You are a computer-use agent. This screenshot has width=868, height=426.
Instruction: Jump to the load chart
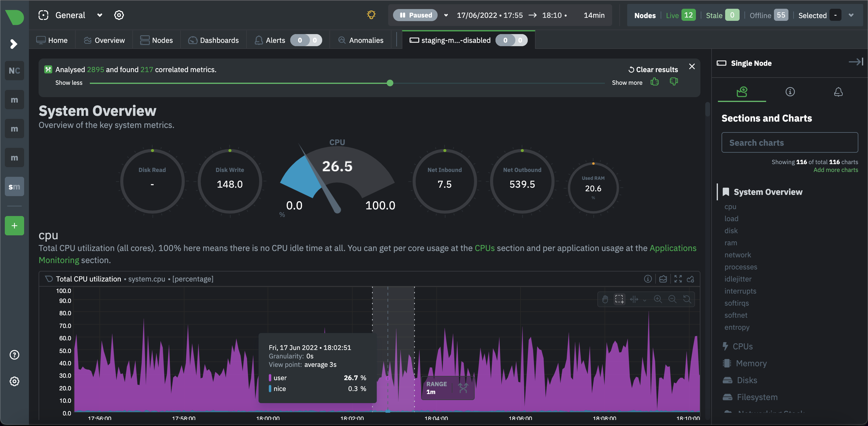tap(731, 218)
